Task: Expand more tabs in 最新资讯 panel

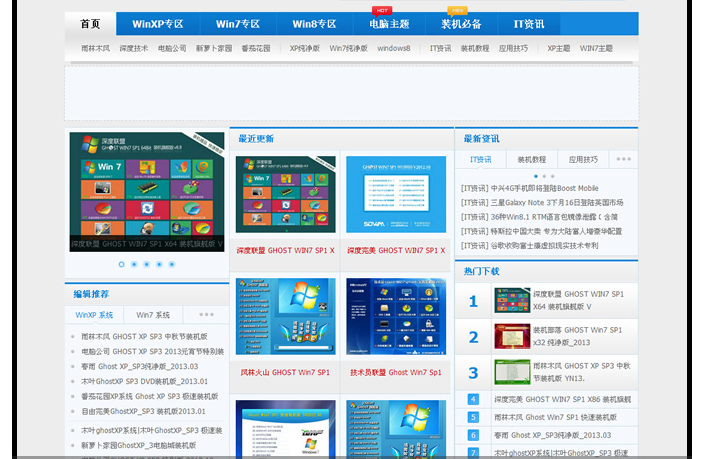Action: pos(623,159)
